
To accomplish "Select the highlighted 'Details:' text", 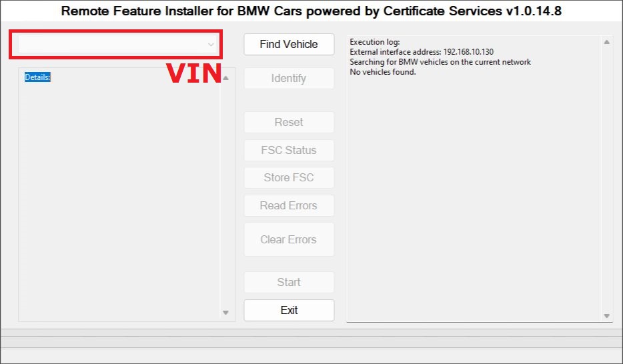I will tap(37, 77).
